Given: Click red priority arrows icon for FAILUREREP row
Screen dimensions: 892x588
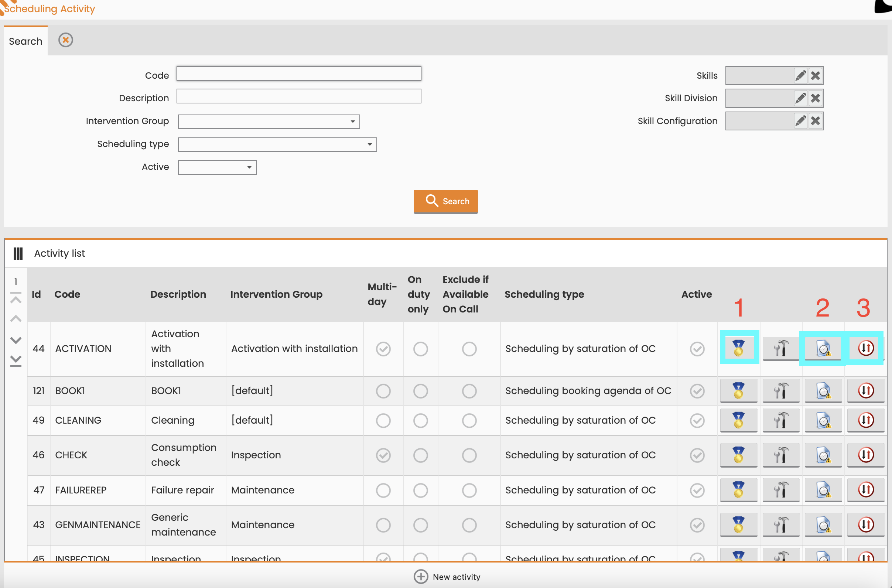Looking at the screenshot, I should point(866,490).
